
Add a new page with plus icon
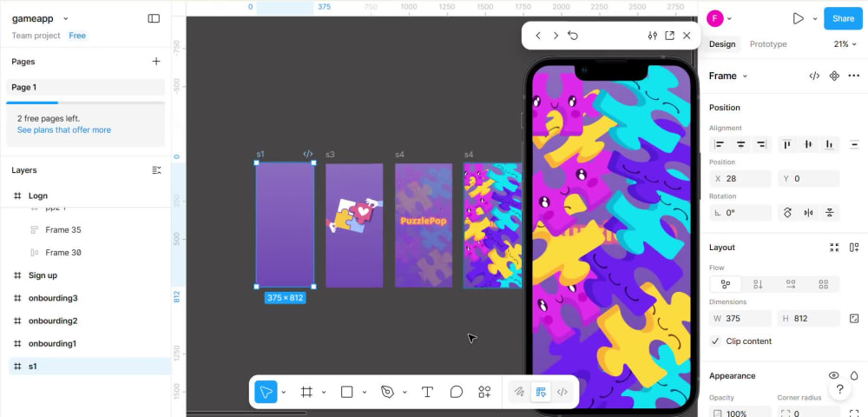[156, 62]
